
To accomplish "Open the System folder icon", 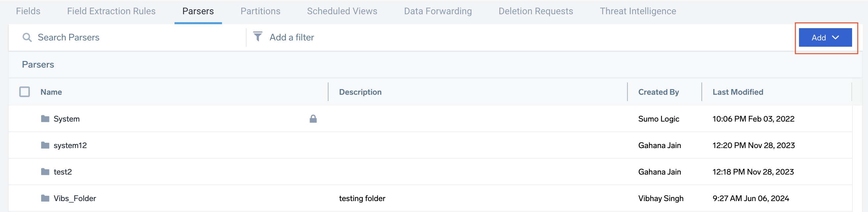I will pos(45,119).
